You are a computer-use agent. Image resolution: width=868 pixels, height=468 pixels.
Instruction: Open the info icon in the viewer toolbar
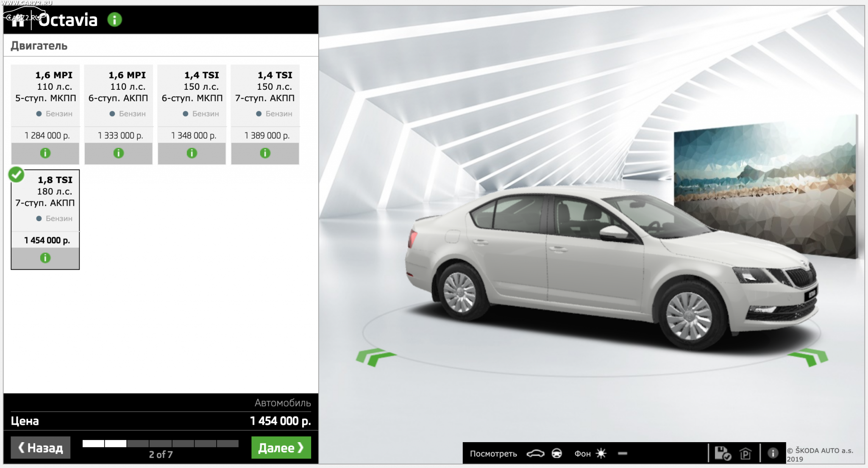coord(773,453)
